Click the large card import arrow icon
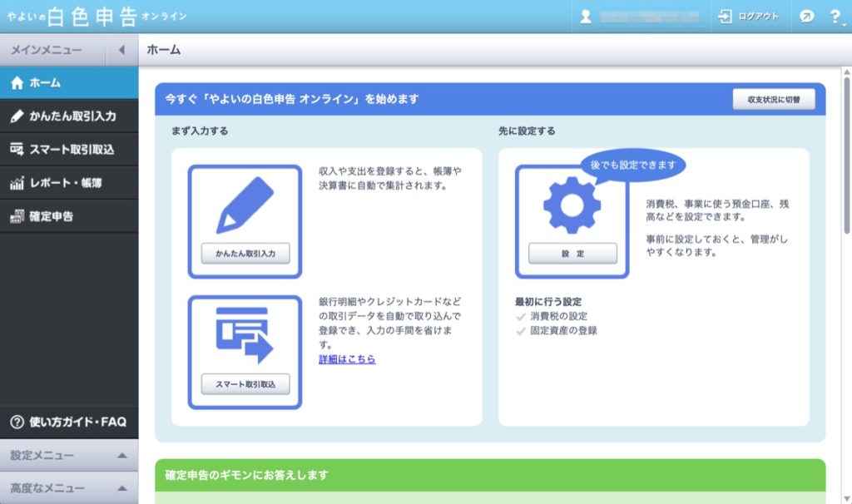 tap(245, 335)
